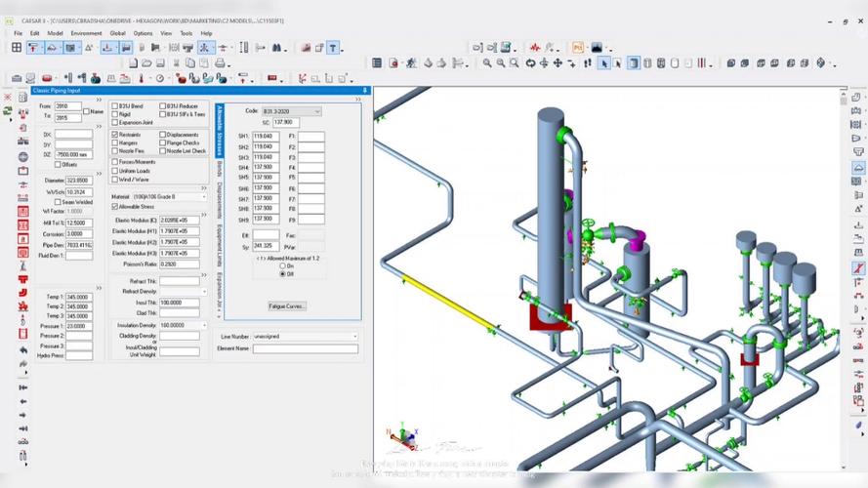This screenshot has width=868, height=488.
Task: Switch to the Bends vertical tab
Action: pyautogui.click(x=220, y=168)
